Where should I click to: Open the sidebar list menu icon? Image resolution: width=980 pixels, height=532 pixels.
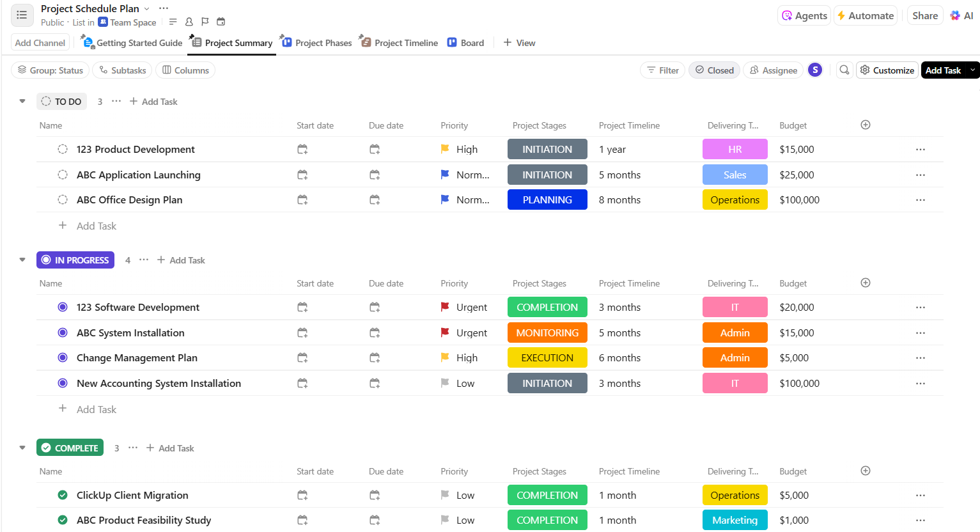22,15
